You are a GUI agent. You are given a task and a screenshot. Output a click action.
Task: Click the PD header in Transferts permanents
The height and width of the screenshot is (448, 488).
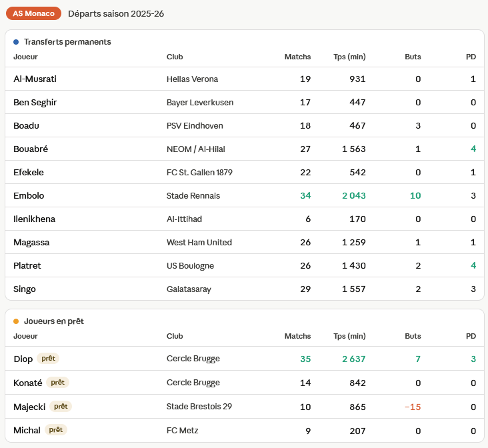(x=471, y=57)
